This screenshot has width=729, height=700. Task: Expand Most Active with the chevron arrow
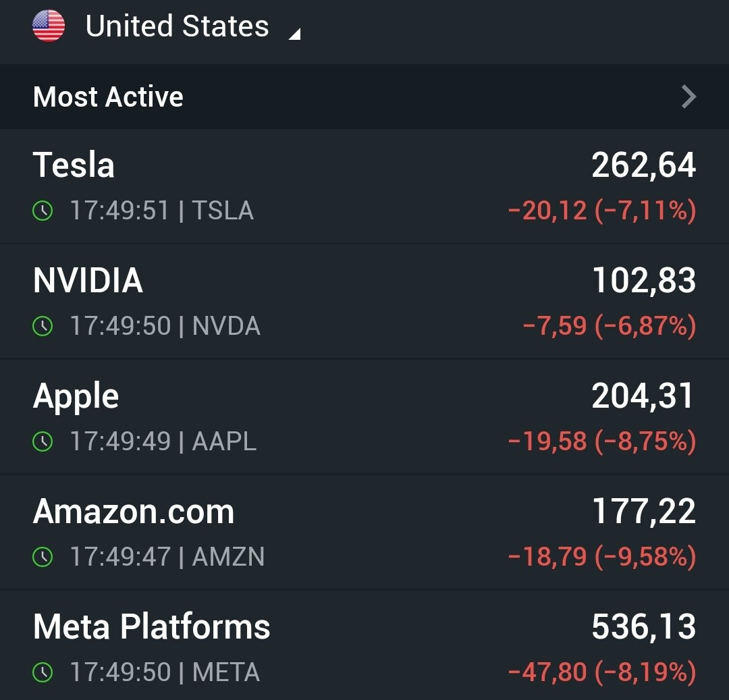688,97
